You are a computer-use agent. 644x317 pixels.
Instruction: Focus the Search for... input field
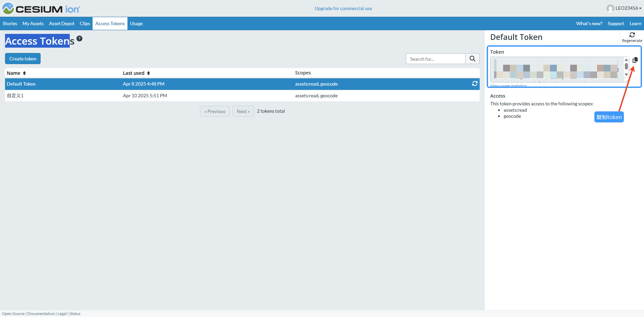click(x=436, y=59)
